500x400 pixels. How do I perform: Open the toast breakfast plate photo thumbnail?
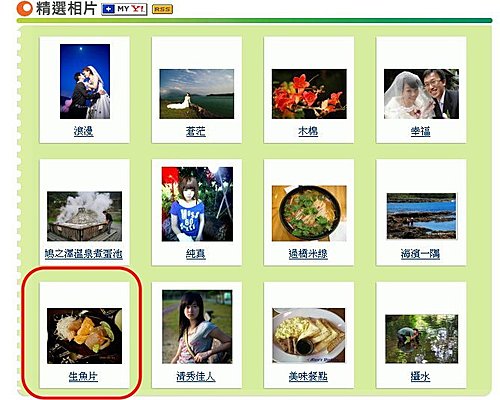click(x=309, y=336)
